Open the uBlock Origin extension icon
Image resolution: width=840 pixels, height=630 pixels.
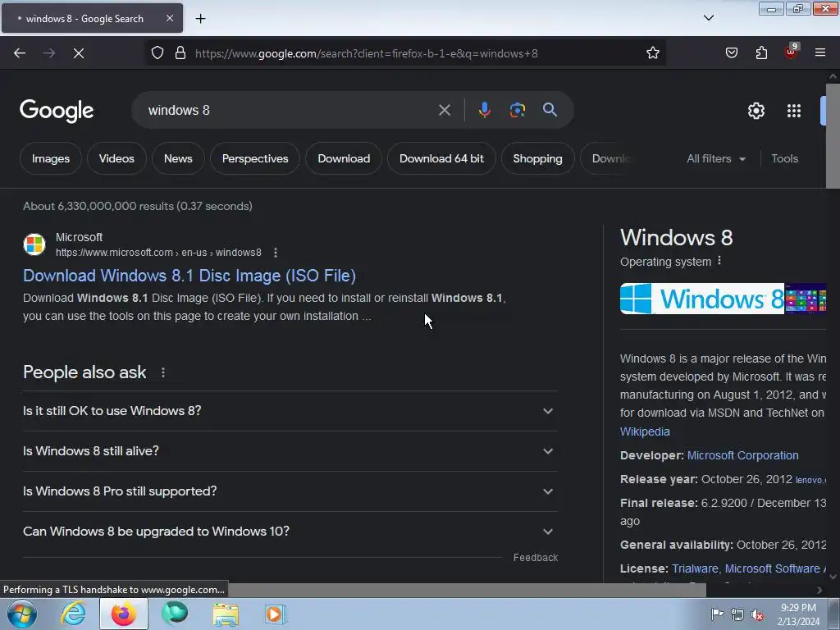point(792,52)
